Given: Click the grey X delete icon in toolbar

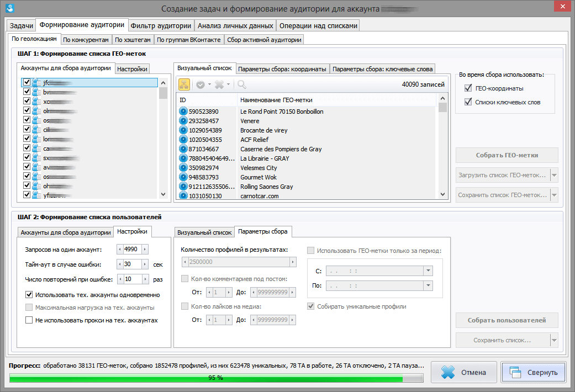Looking at the screenshot, I should coord(219,84).
